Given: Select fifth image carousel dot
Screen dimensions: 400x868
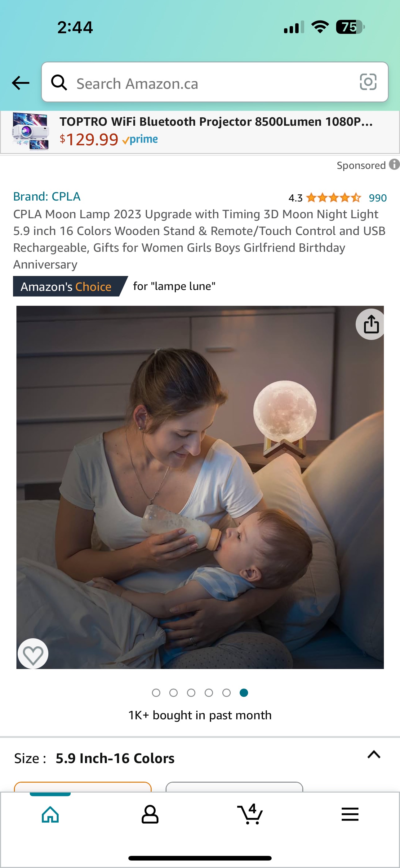Looking at the screenshot, I should click(x=226, y=693).
